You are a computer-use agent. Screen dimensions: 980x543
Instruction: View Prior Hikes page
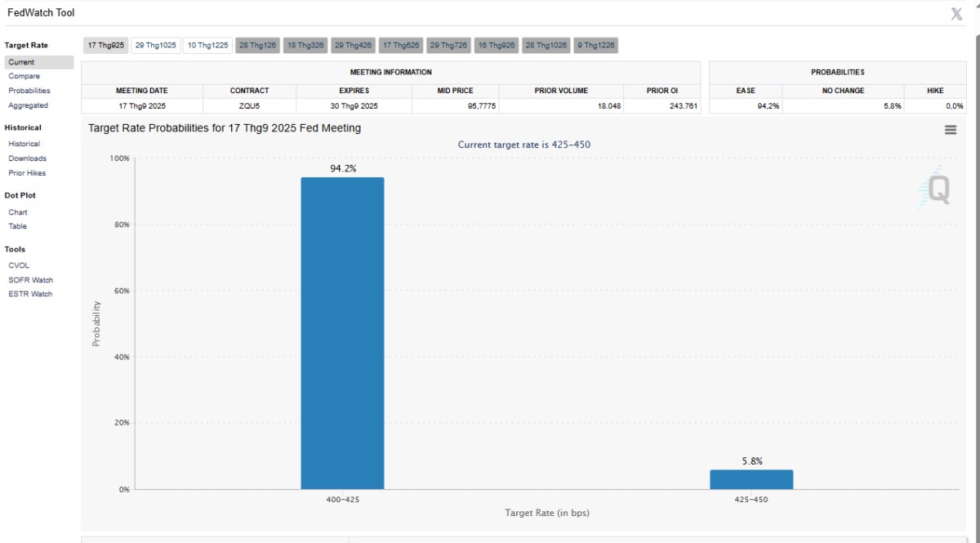tap(27, 173)
